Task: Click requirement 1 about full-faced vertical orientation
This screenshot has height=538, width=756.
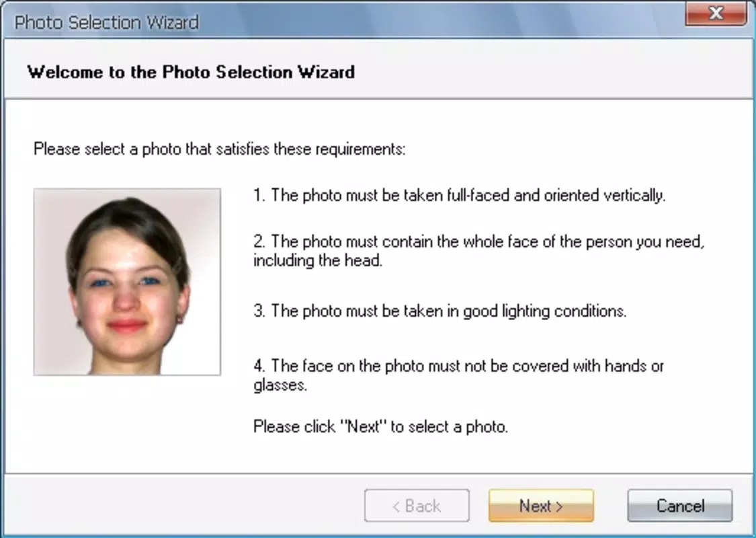Action: 459,195
